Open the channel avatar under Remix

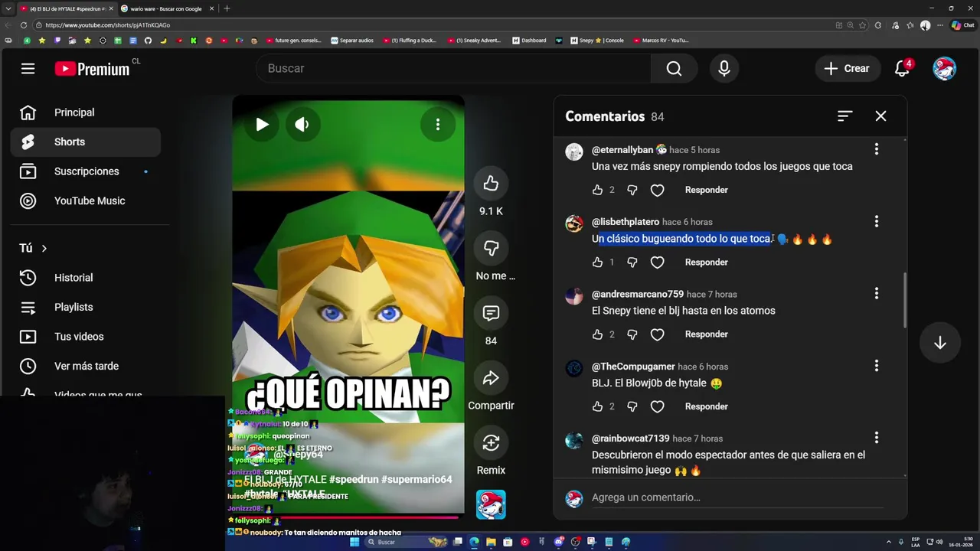coord(491,504)
